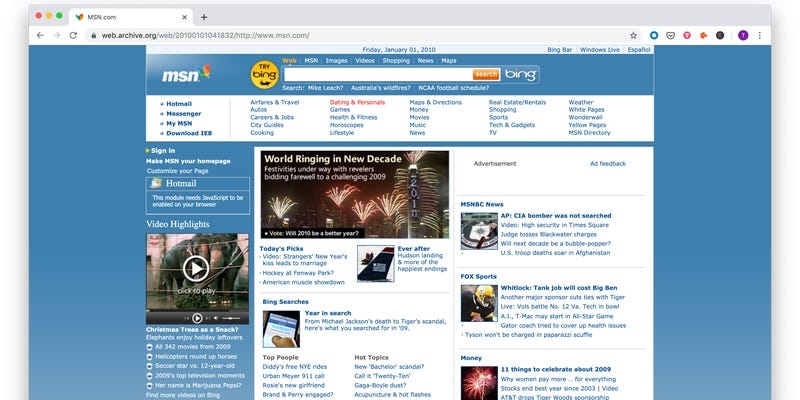Open headline AP: CIA bomber was not searched
The image size is (800, 400).
click(556, 216)
